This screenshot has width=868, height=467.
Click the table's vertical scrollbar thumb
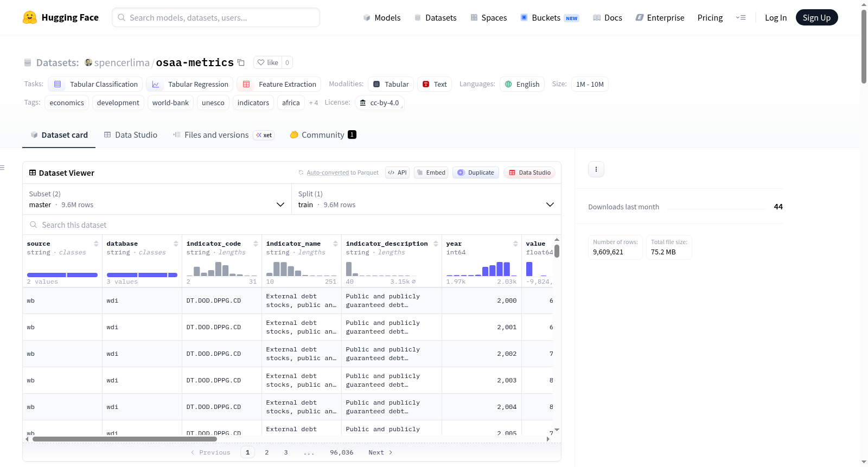tap(557, 251)
